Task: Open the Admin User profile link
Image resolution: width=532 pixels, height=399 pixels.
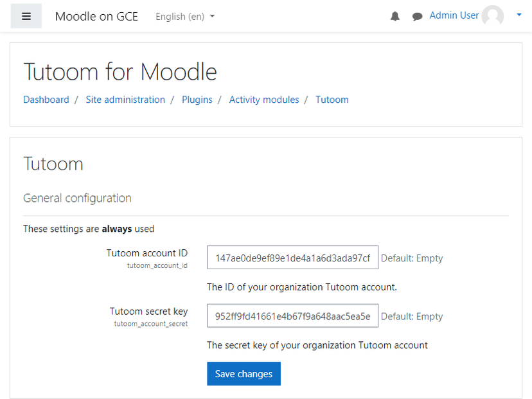Action: pos(454,15)
